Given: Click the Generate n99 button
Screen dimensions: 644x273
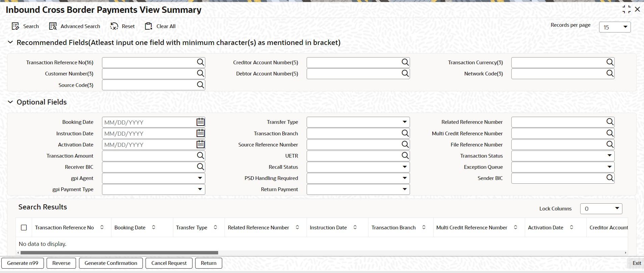Looking at the screenshot, I should tap(23, 263).
